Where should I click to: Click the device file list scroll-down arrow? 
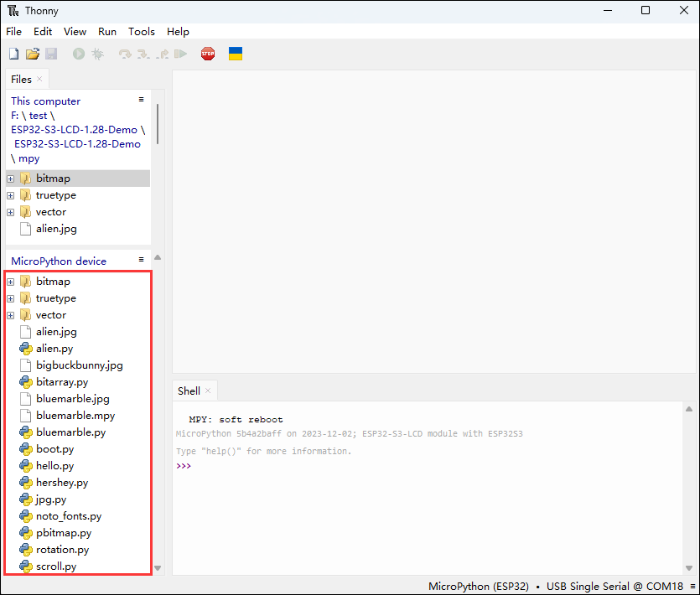[158, 568]
